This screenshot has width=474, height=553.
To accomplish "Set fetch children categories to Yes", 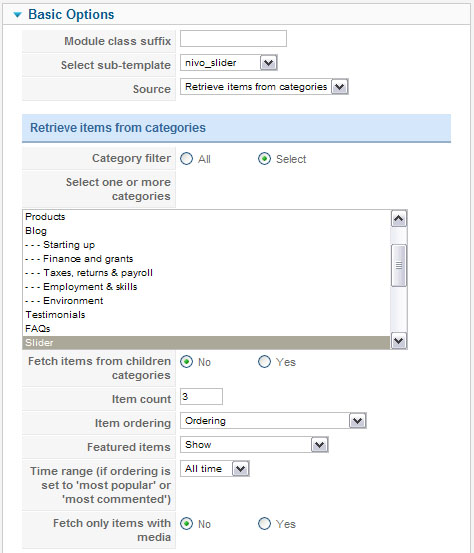I will pyautogui.click(x=264, y=361).
